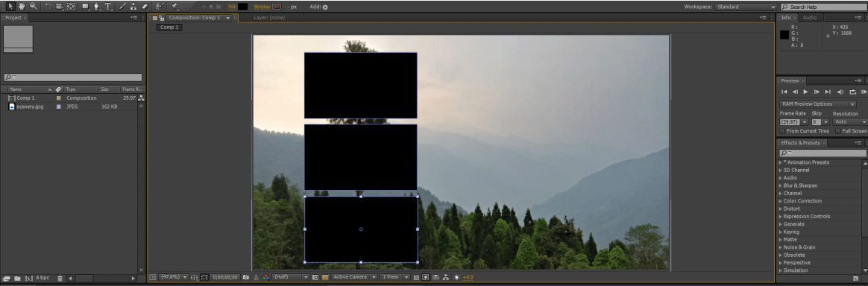Switch to the Audio tab

[810, 18]
